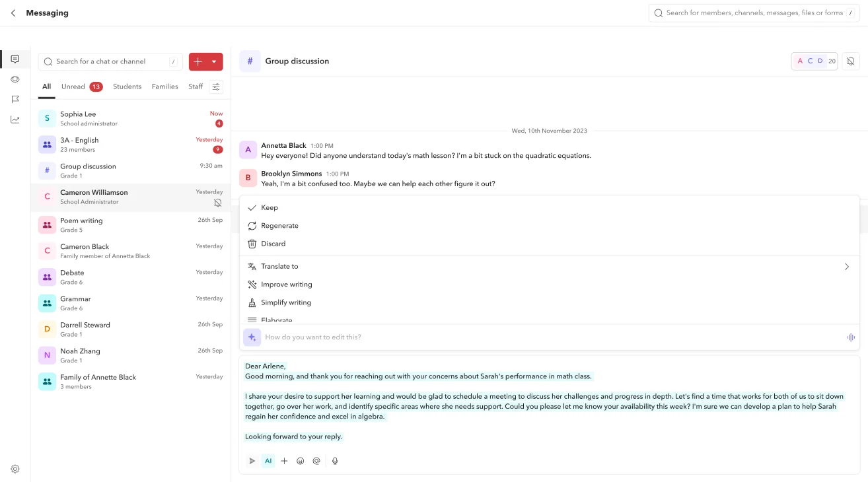The image size is (868, 482).
Task: Choose Regenerate in the AI menu
Action: (550, 226)
